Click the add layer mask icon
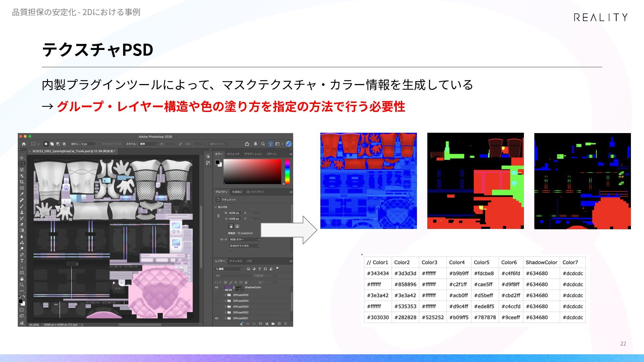The width and height of the screenshot is (644, 362). click(x=260, y=324)
